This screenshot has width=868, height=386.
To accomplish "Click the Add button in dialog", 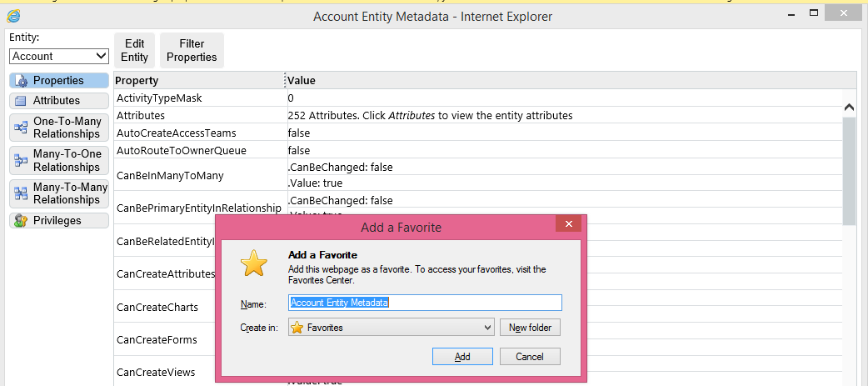I will (462, 356).
